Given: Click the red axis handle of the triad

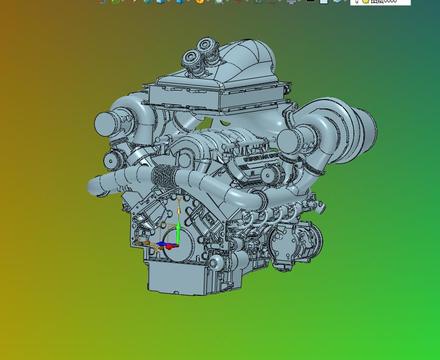Looking at the screenshot, I should [x=170, y=247].
